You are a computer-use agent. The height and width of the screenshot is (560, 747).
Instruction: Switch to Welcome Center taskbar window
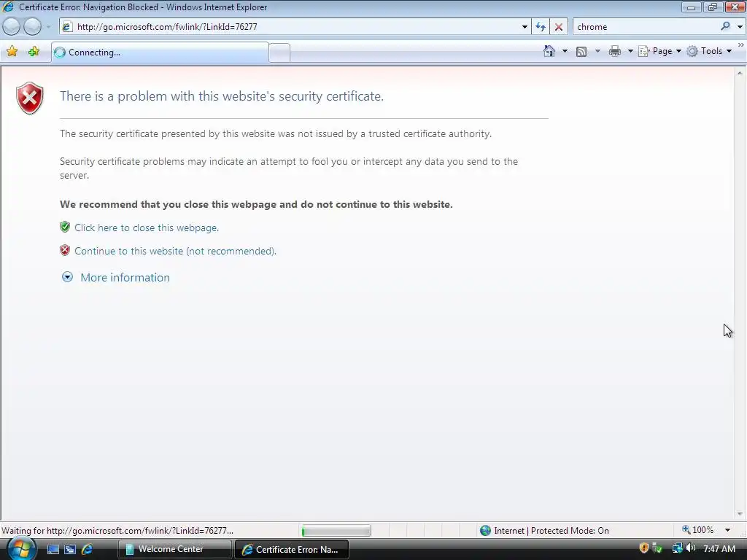click(174, 550)
